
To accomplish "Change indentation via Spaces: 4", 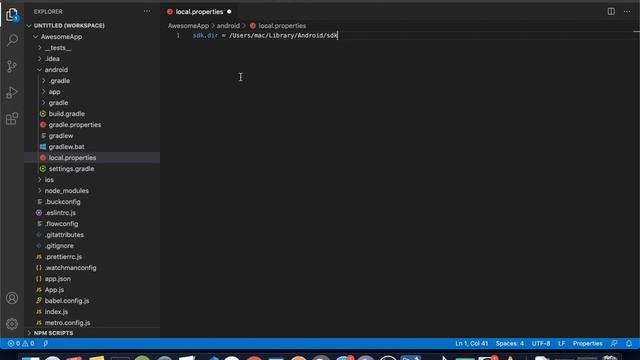I will (x=509, y=343).
